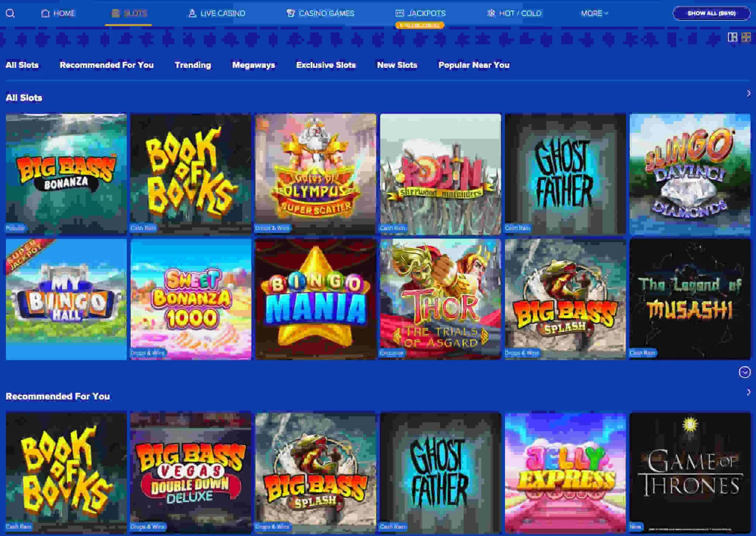
Task: Switch to the mixed-tile layout view icon
Action: pos(732,37)
